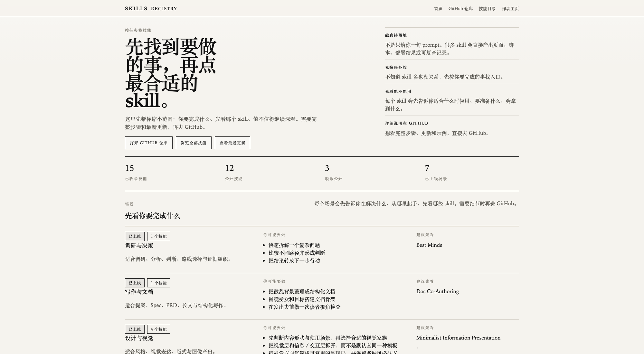Screen dimensions: 644x354
Task: Select the 场景 section label
Action: tap(129, 204)
